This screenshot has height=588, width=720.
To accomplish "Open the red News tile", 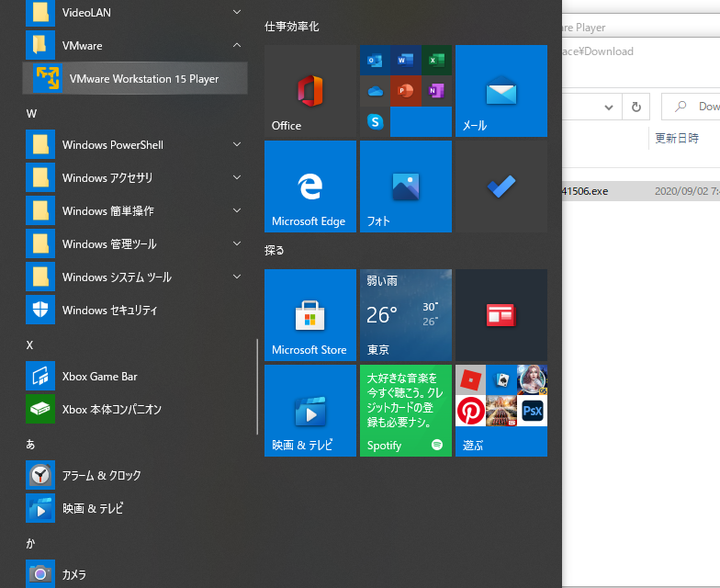I will pyautogui.click(x=501, y=315).
